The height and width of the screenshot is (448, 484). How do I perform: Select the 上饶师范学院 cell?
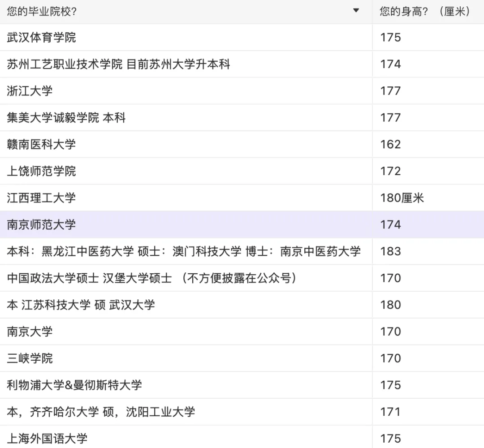coord(186,171)
